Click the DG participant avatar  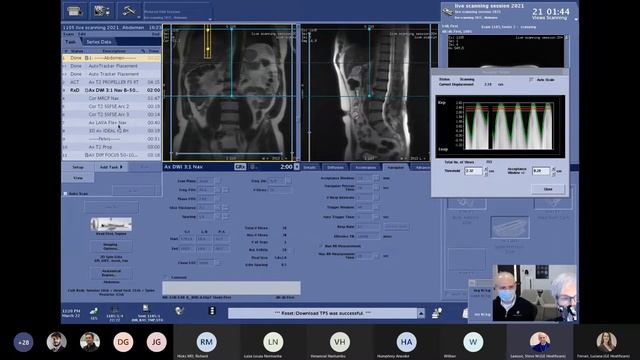point(123,342)
